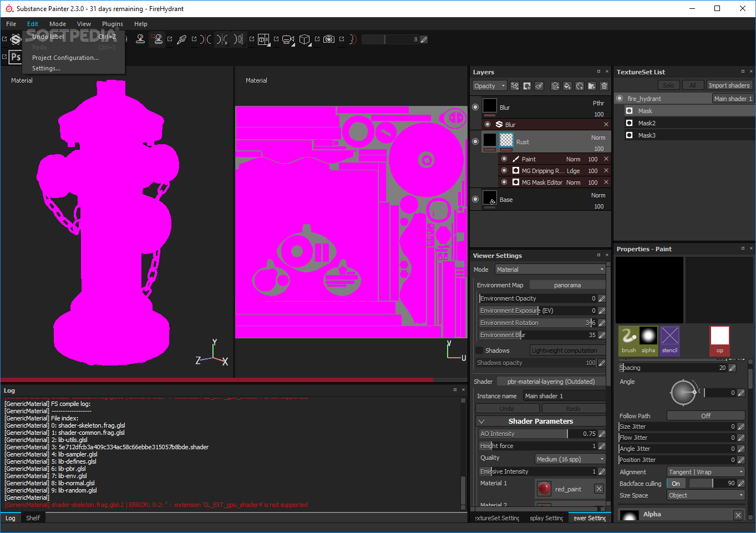Click the add mask icon in Layers toolbar
This screenshot has width=756, height=533.
[x=527, y=86]
